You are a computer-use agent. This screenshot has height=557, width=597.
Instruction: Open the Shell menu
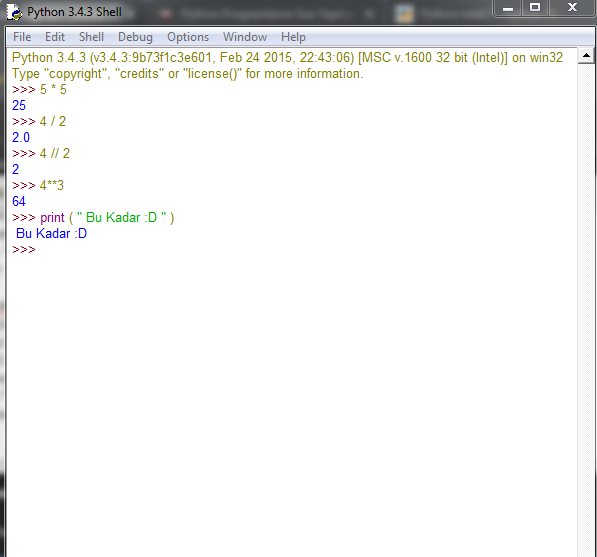[x=91, y=37]
